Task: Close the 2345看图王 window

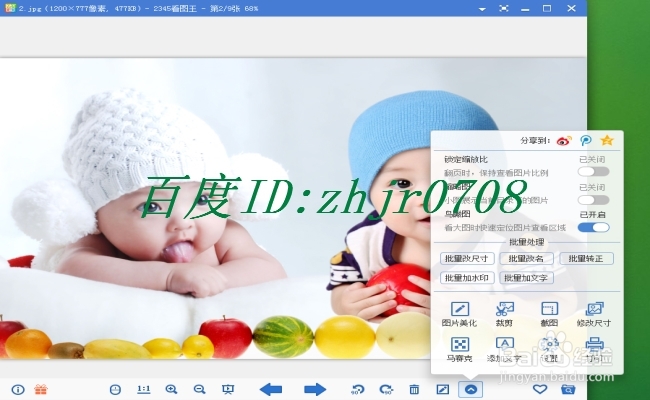Action: (571, 8)
